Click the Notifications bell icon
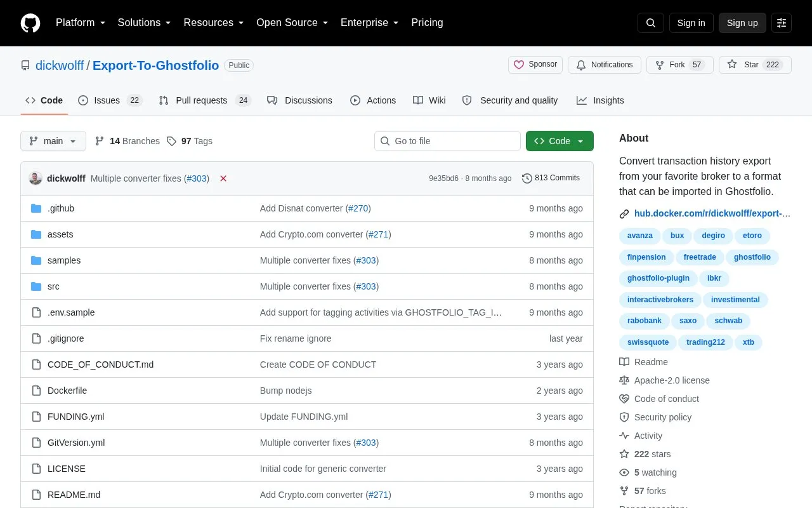Screen dimensions: 812x508 [x=581, y=65]
